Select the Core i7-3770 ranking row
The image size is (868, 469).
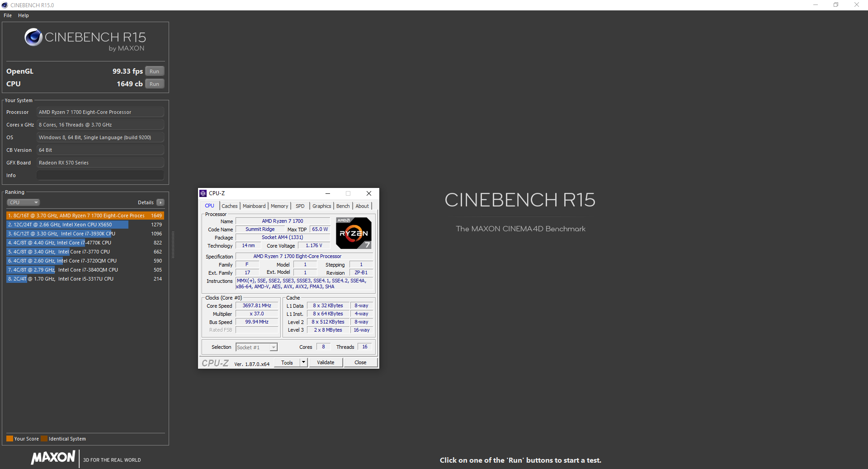point(85,252)
